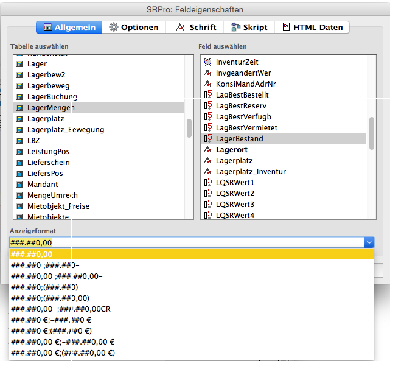Switch to the Allgemein tab

[69, 27]
